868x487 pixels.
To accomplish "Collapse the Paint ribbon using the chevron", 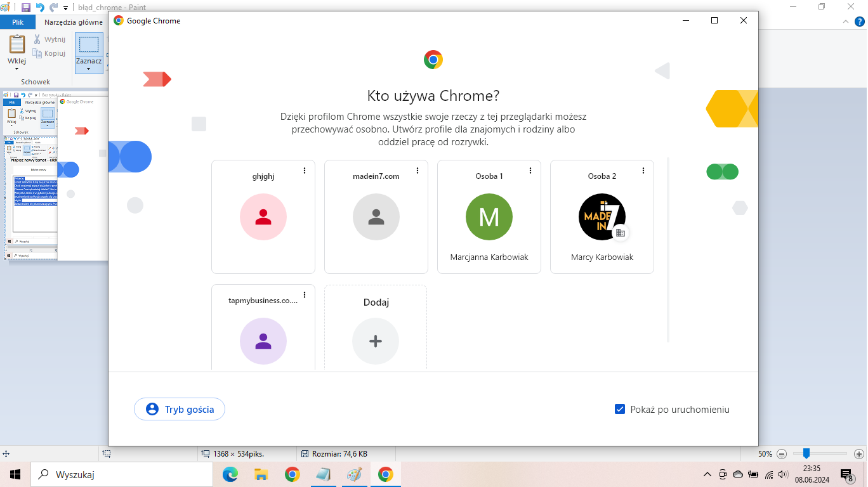I will [x=845, y=22].
